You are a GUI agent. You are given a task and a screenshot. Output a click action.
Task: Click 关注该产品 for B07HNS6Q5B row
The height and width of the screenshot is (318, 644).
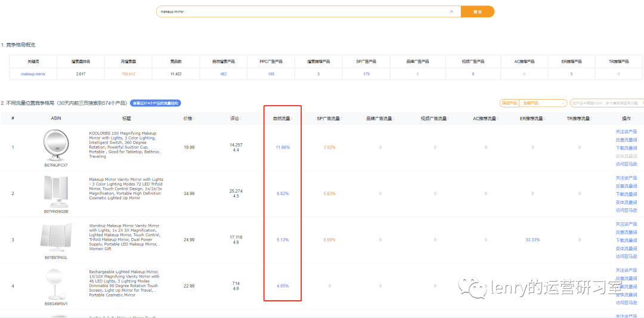click(626, 178)
